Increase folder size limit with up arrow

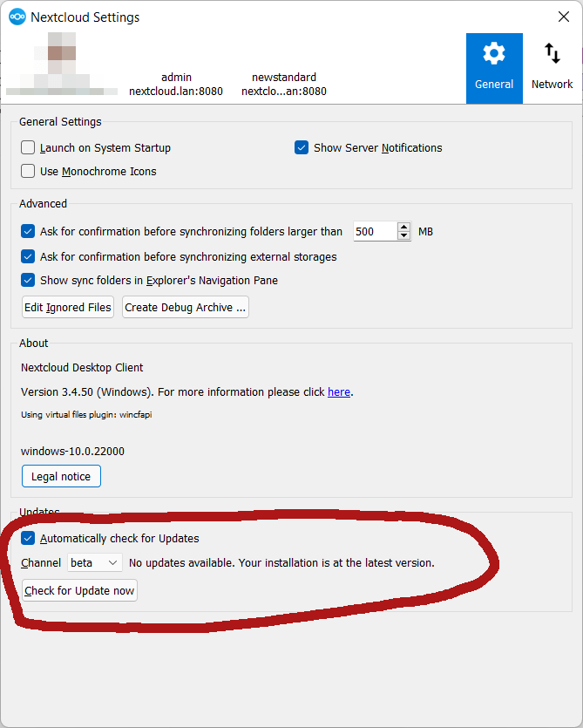click(x=404, y=227)
